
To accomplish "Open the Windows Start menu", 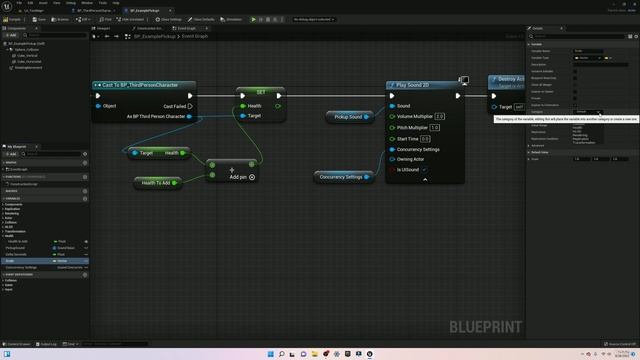I will coord(271,354).
